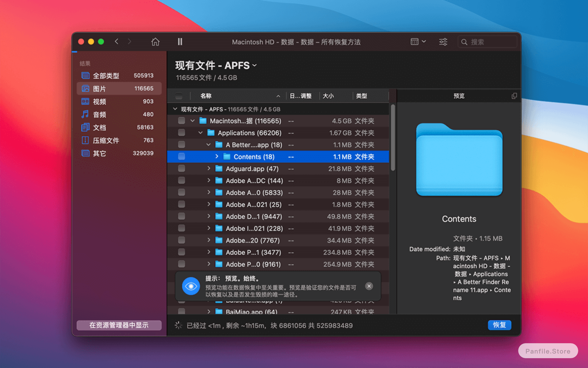
Task: Select the Adobe...20 (7767) row
Action: point(278,240)
